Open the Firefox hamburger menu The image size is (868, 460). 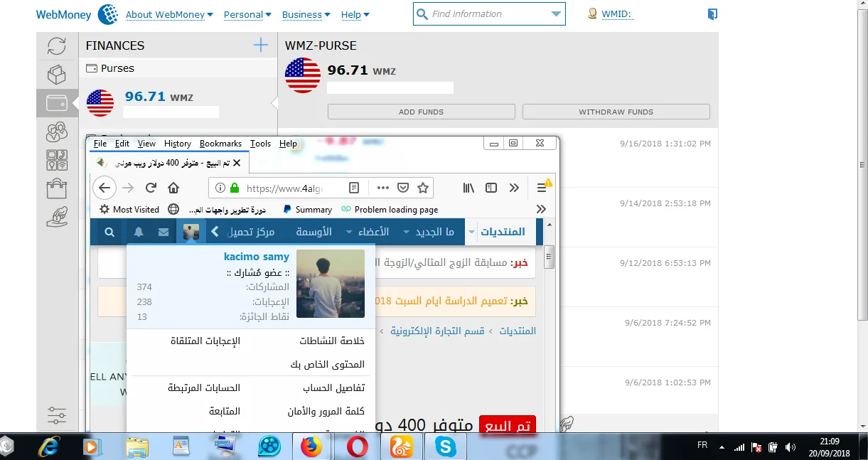tap(542, 188)
